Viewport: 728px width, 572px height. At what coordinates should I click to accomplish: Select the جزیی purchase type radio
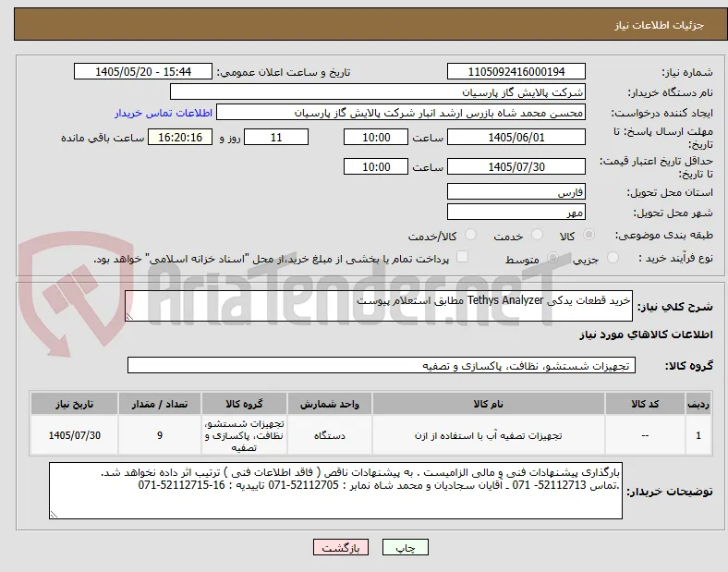613,258
